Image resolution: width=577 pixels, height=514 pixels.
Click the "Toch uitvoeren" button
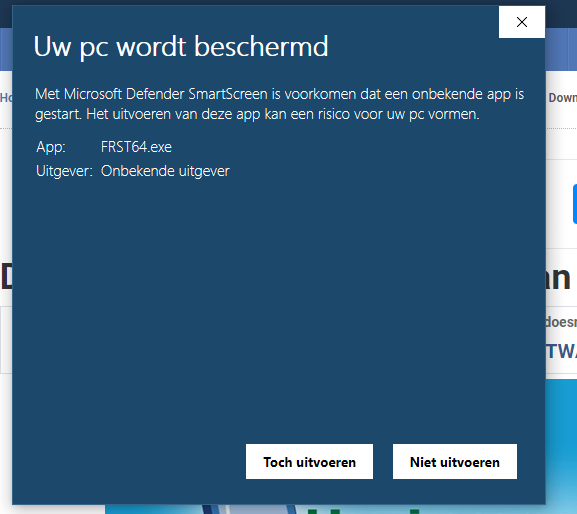(309, 461)
